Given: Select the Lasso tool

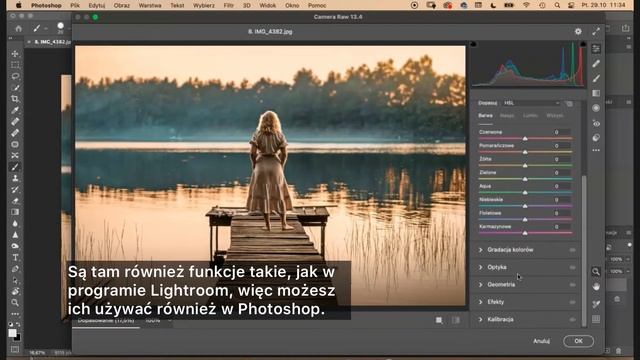Looking at the screenshot, I should click(x=15, y=76).
